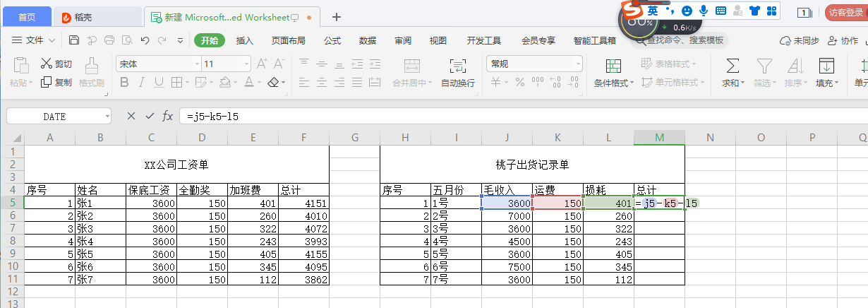
Task: Click the Cut (剪切) scissors button
Action: [x=56, y=64]
